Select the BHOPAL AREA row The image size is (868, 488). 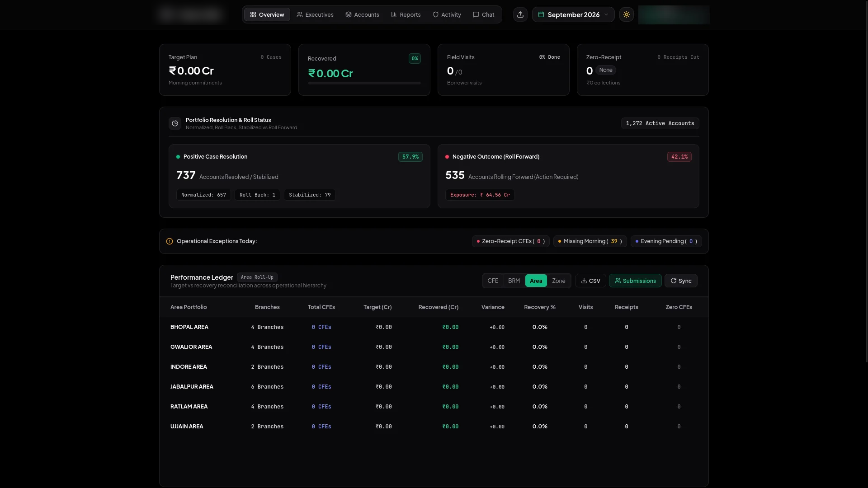click(x=434, y=327)
